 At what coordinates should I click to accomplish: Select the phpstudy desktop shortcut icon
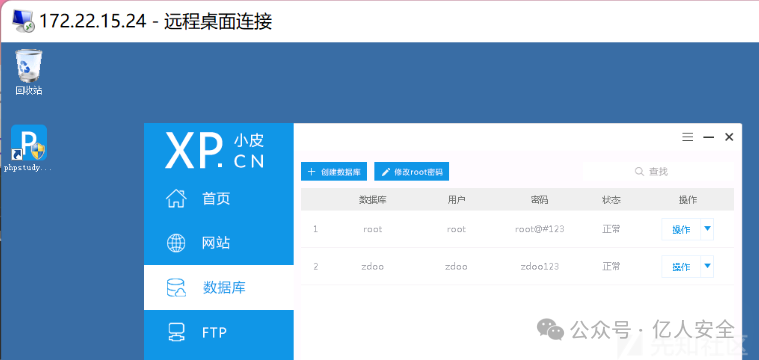coord(29,148)
